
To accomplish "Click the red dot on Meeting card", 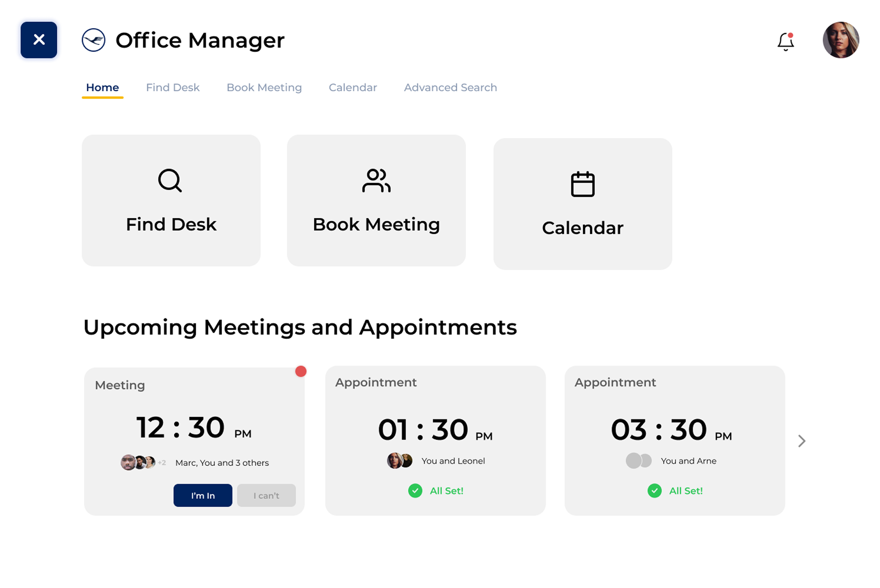I will tap(301, 371).
